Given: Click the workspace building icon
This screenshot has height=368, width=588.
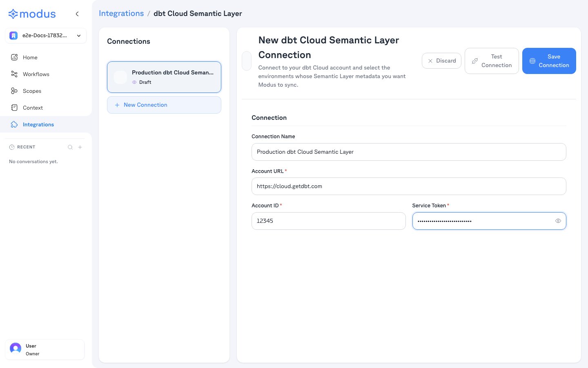Looking at the screenshot, I should click(13, 36).
